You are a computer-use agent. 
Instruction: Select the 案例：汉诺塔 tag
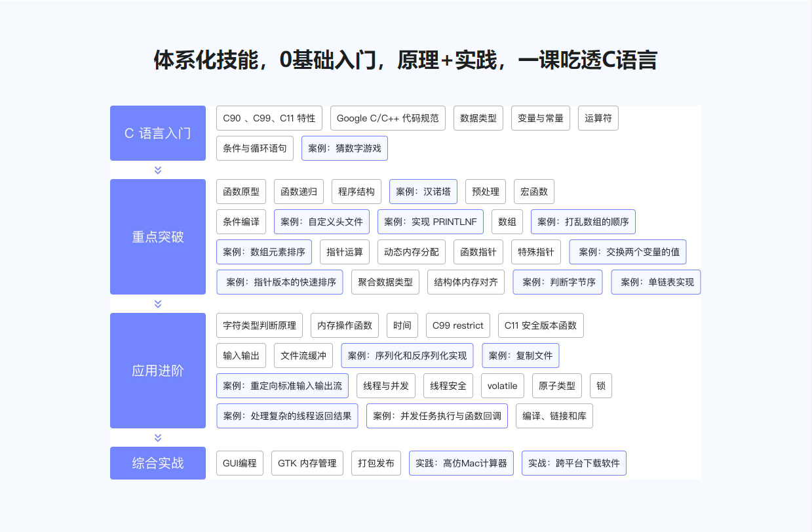423,192
